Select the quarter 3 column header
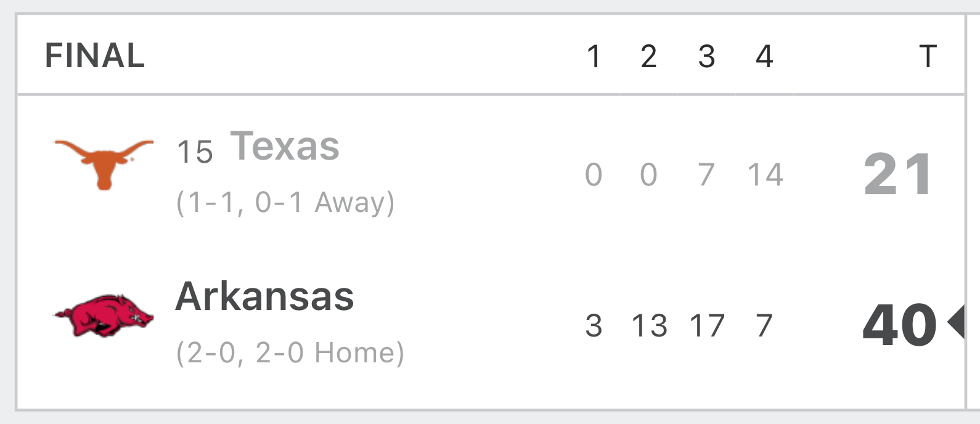 tap(706, 57)
